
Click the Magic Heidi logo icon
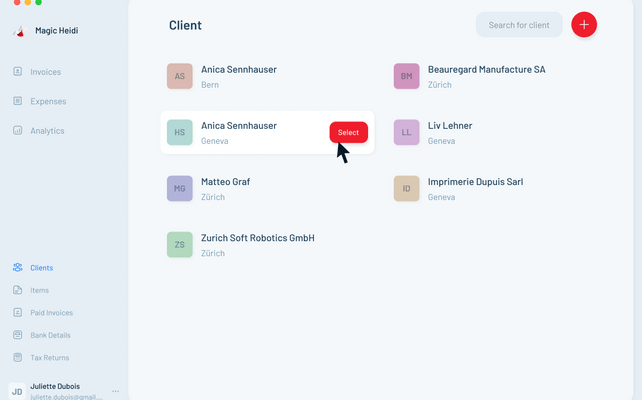pos(18,31)
